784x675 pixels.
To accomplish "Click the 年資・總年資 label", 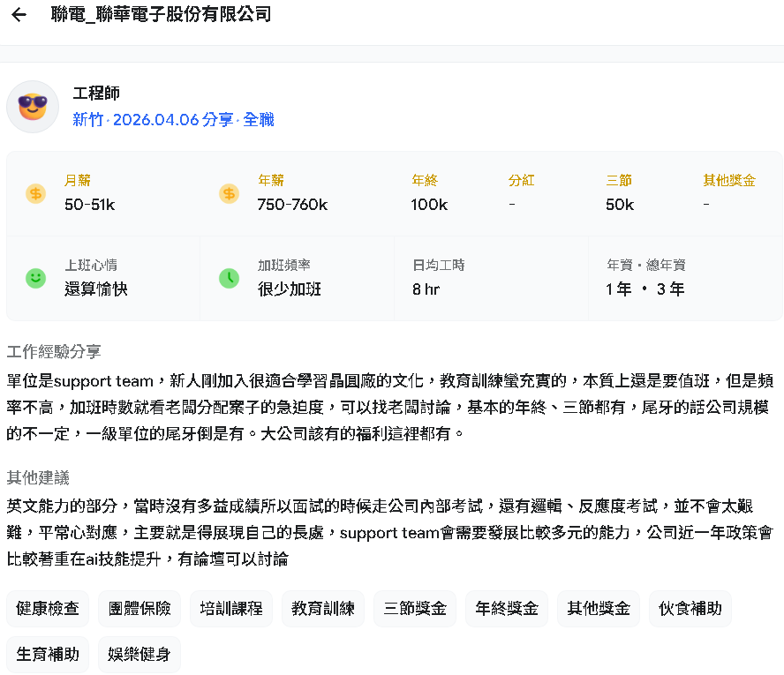I will (646, 266).
